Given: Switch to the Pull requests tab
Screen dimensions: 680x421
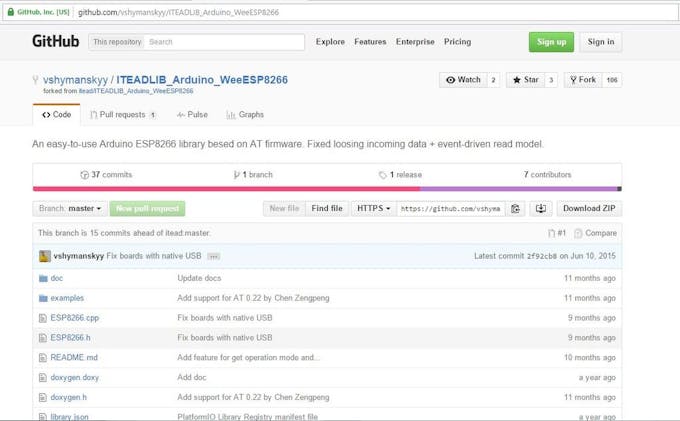Looking at the screenshot, I should click(x=123, y=114).
